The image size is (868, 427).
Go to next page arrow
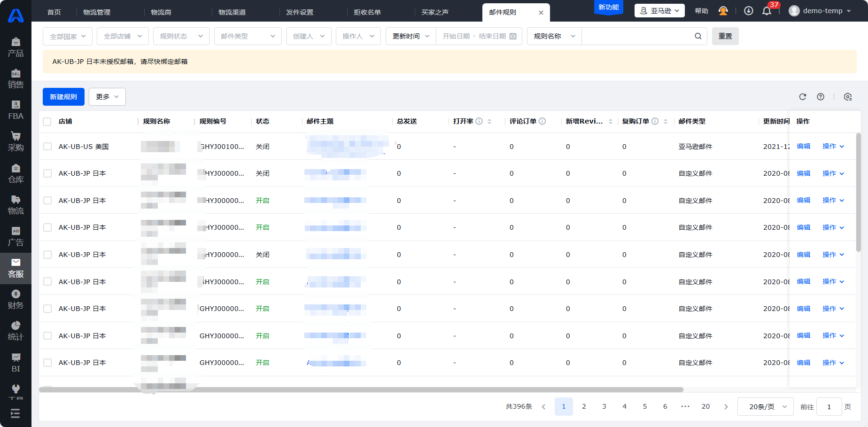726,407
